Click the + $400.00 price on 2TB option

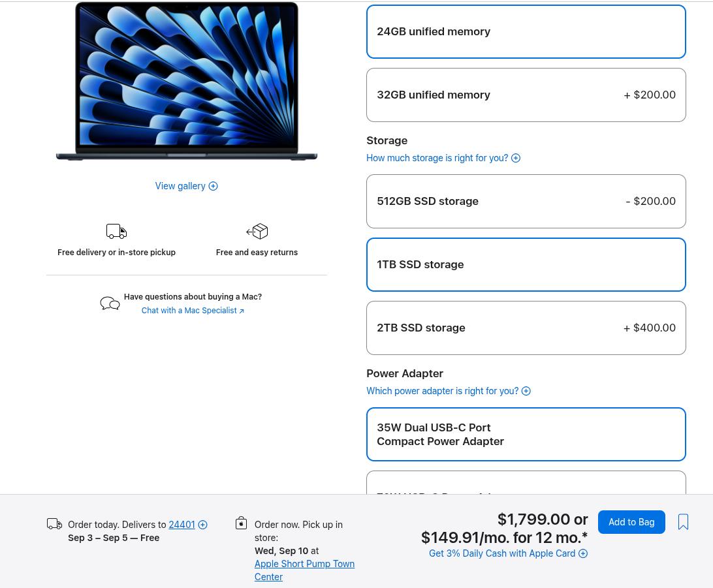649,328
